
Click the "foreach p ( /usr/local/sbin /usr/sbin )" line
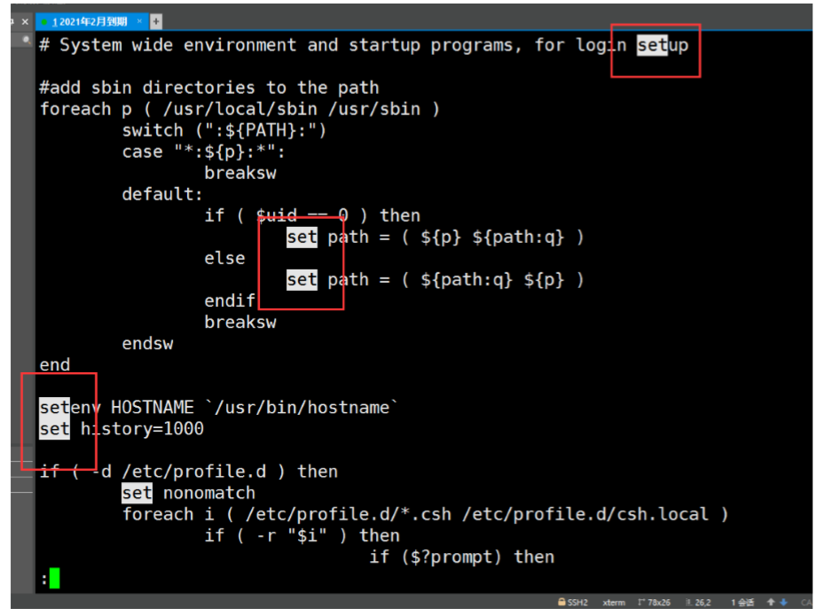[x=239, y=109]
